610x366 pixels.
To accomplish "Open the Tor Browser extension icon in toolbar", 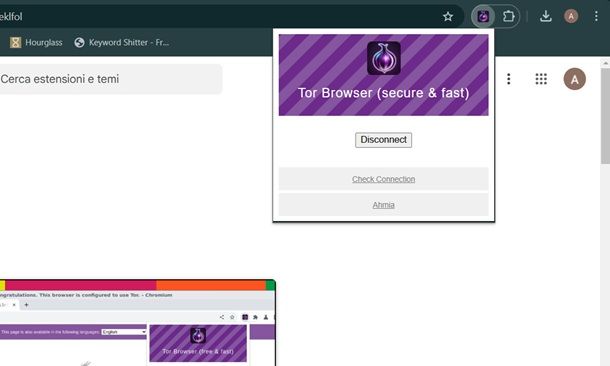I will (483, 16).
